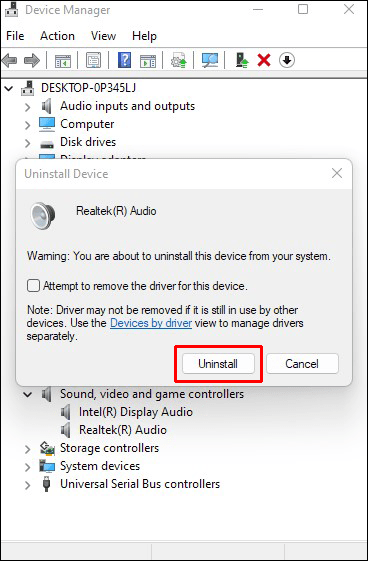Collapse Sound, video and game controllers
This screenshot has height=561, width=368.
tap(27, 395)
